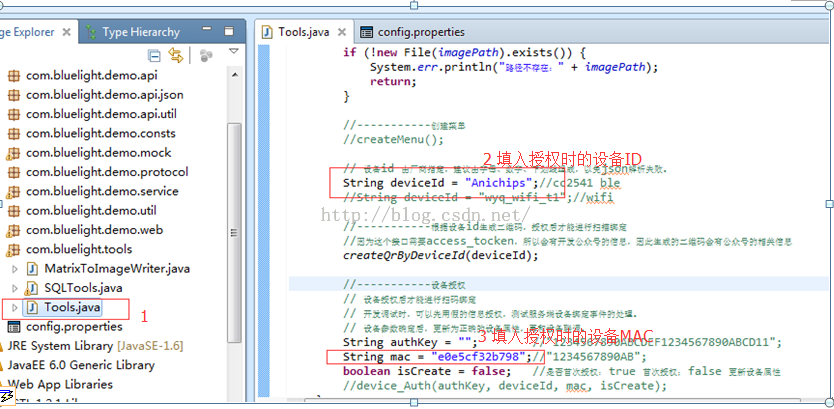Select MatrixToImageWriter.java file

[x=117, y=269]
